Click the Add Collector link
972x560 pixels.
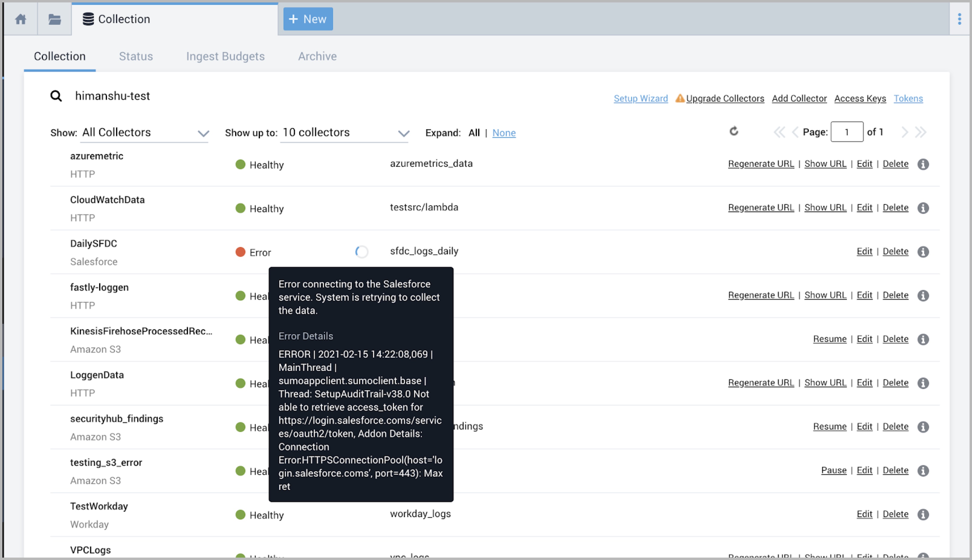[799, 99]
